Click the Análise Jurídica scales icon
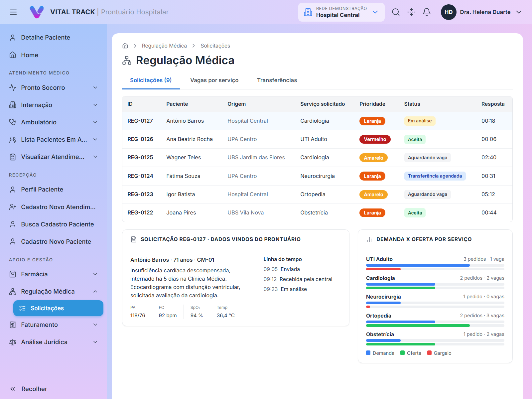This screenshot has width=532, height=399. 13,342
